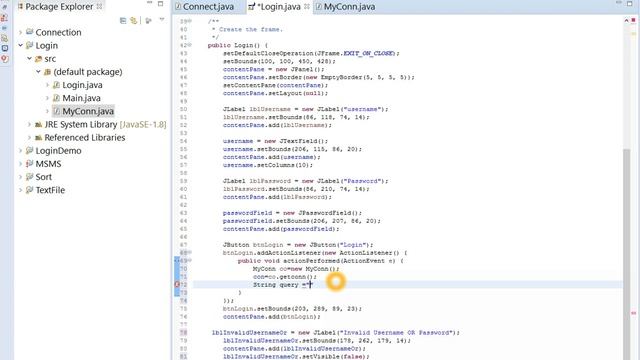The height and width of the screenshot is (360, 640).
Task: Minimize the editor area
Action: click(618, 3)
